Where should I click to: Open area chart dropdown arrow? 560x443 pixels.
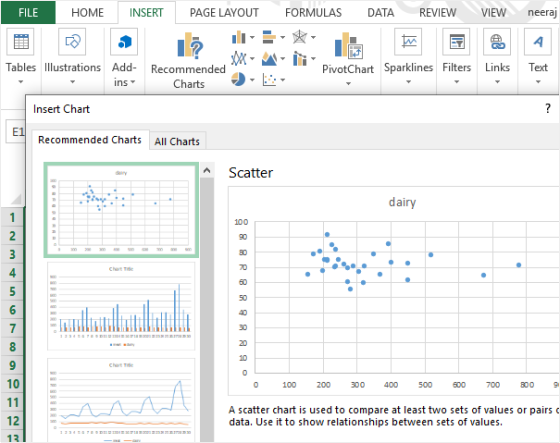click(282, 59)
